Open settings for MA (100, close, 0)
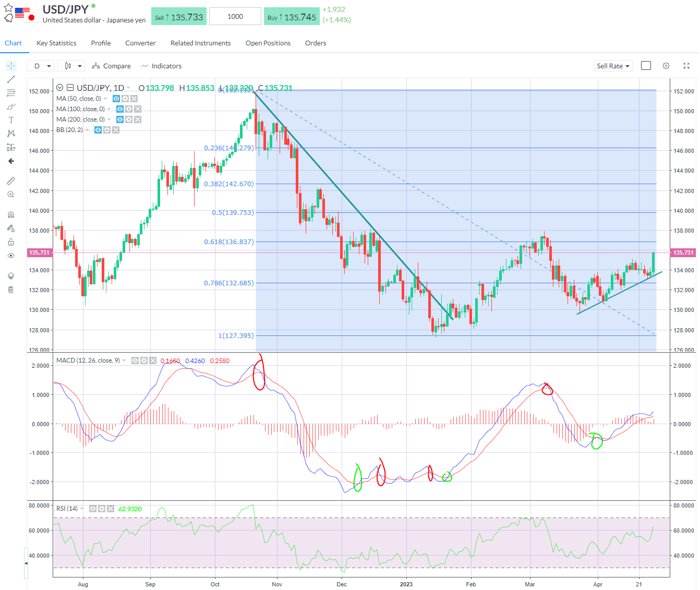 click(129, 109)
